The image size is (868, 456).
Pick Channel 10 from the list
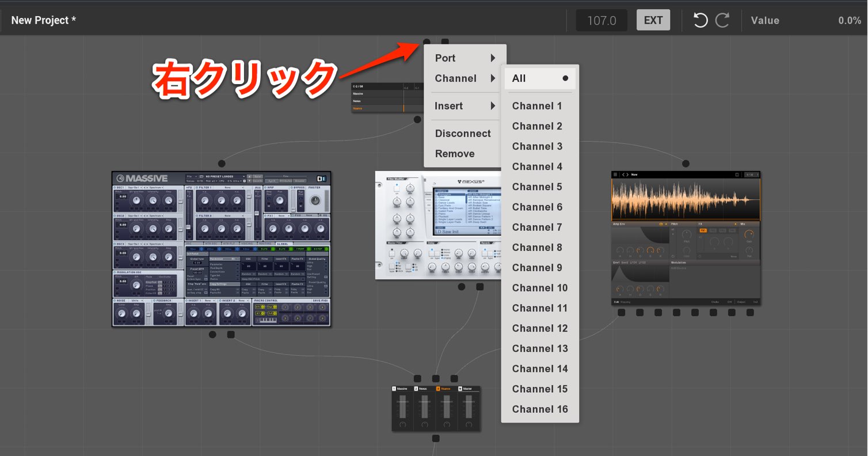540,288
